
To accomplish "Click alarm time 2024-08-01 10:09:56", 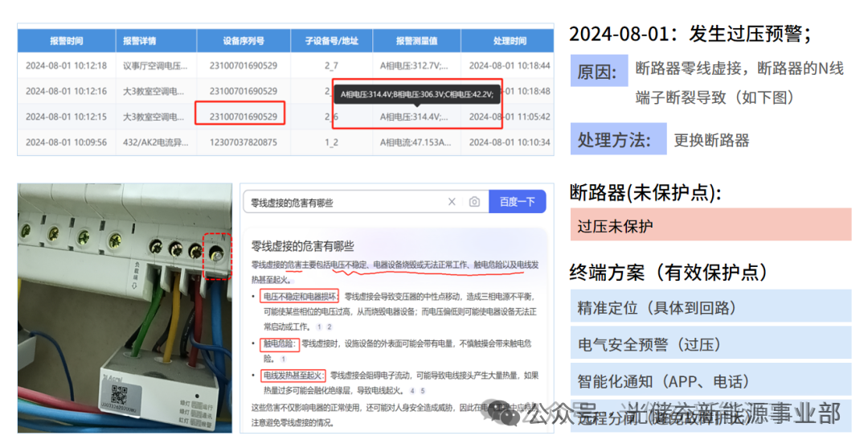I will 67,142.
